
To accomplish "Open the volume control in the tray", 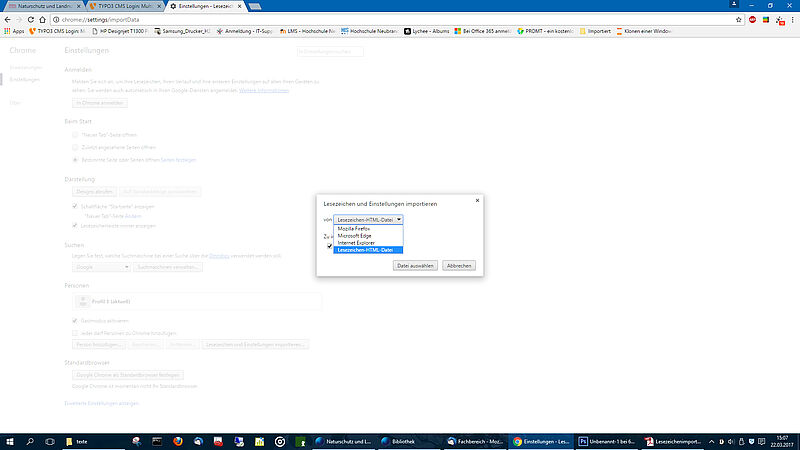I will [731, 441].
